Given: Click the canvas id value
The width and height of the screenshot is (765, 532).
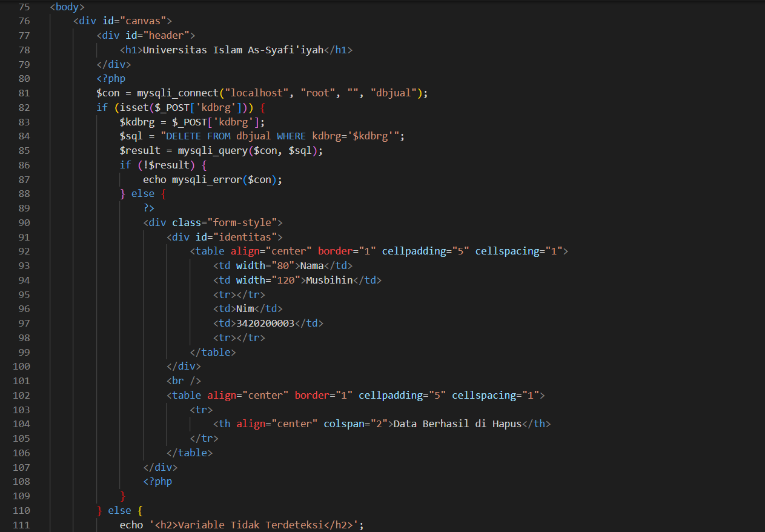Looking at the screenshot, I should pos(143,21).
